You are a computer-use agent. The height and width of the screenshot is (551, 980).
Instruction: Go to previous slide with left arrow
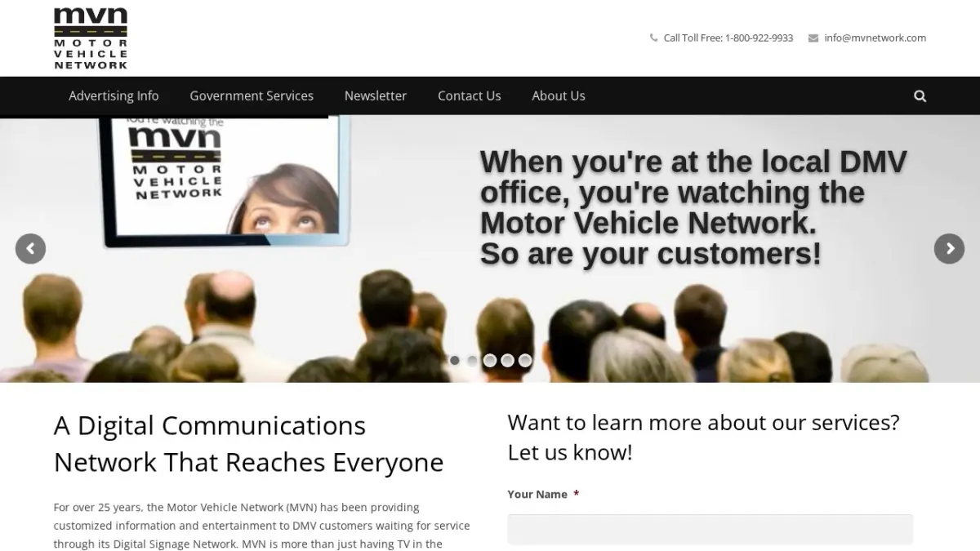click(x=30, y=249)
